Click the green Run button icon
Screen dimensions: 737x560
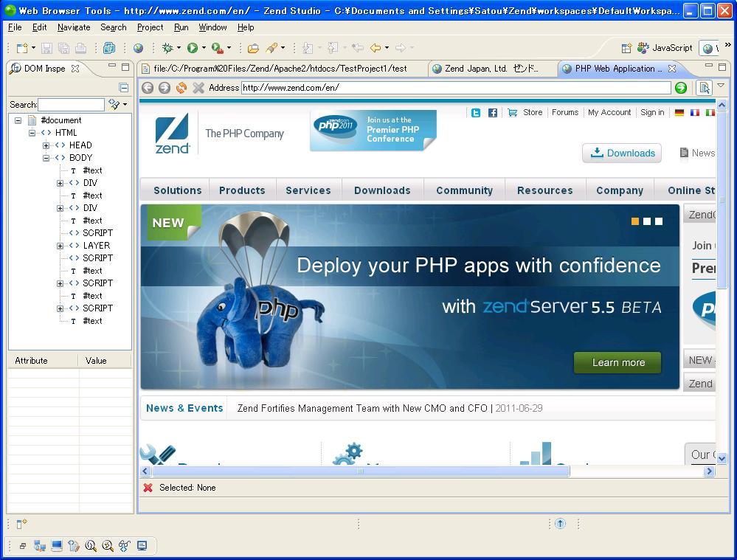click(192, 48)
